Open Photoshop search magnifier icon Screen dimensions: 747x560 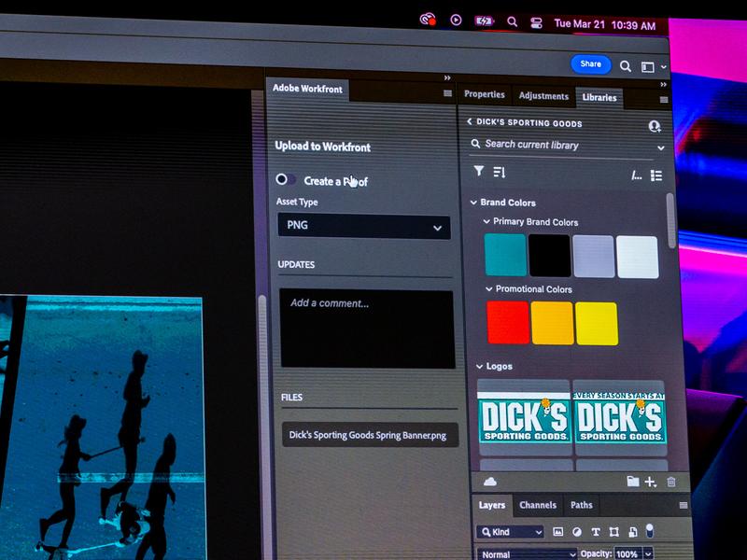[x=626, y=66]
